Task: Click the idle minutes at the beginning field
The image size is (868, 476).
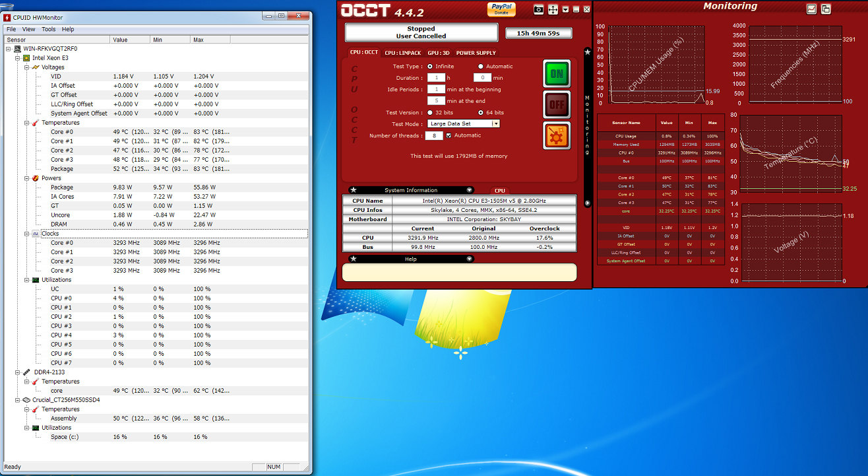Action: (x=436, y=89)
